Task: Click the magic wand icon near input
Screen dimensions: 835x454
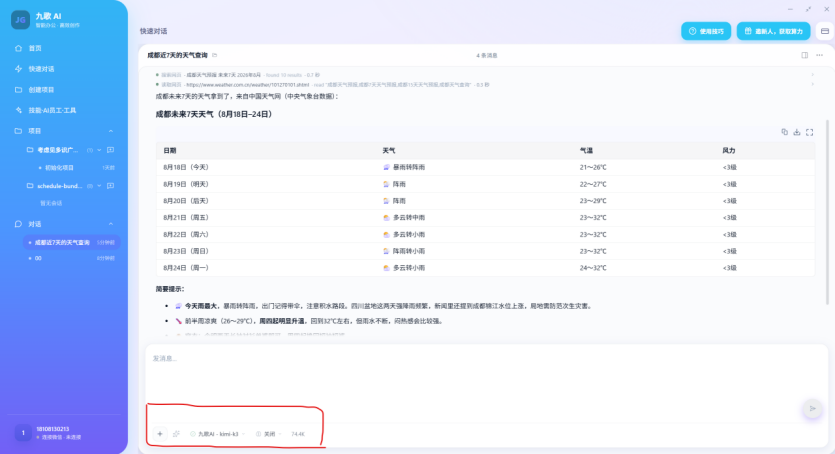Action: click(x=176, y=434)
